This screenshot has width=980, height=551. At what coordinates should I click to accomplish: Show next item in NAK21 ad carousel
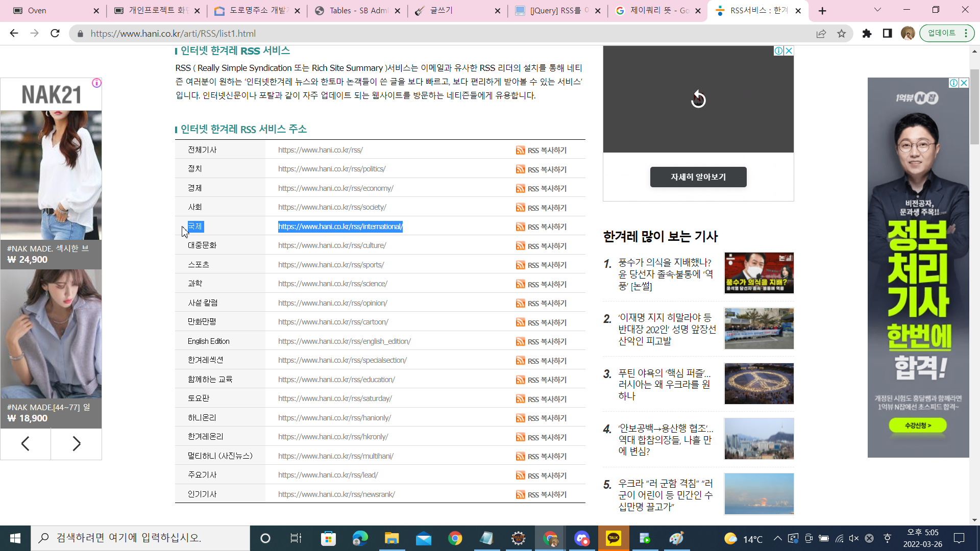point(77,443)
